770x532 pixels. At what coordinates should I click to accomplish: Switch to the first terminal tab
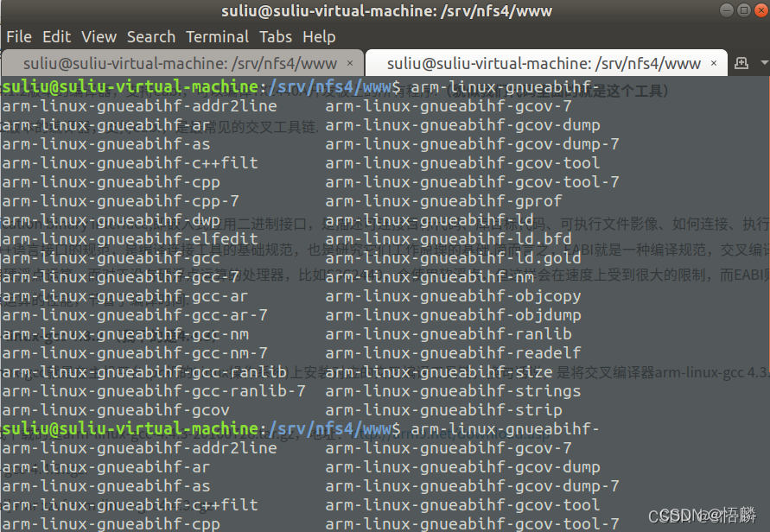[x=182, y=63]
